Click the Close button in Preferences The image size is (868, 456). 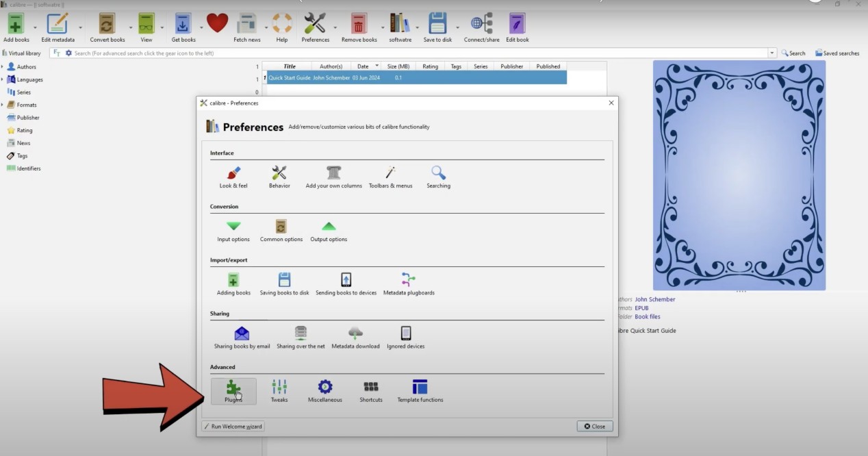click(595, 426)
